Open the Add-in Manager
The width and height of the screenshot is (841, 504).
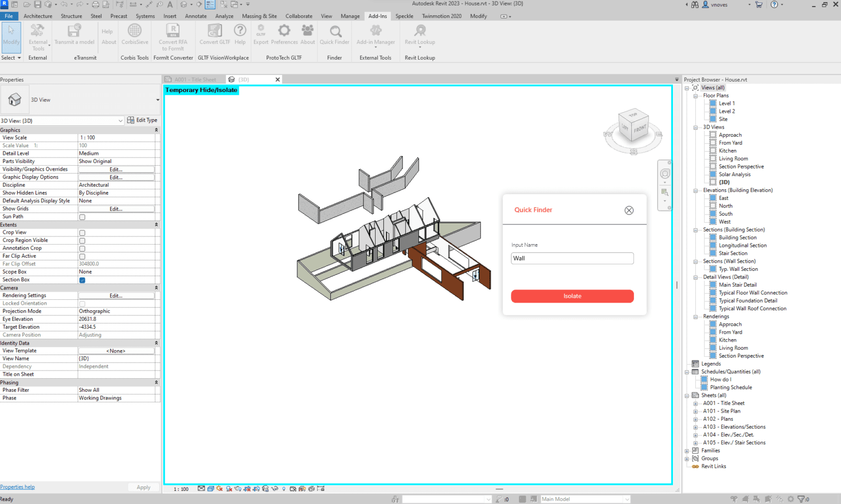[x=375, y=33]
